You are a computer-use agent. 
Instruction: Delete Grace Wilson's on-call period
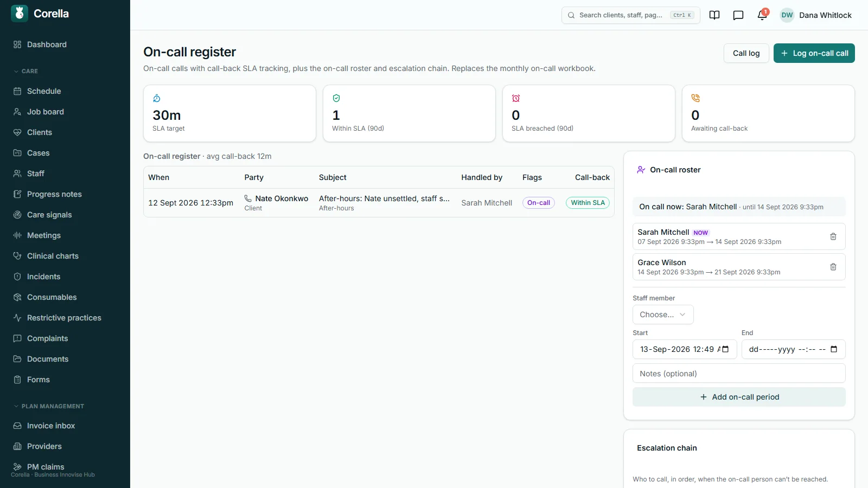tap(833, 267)
